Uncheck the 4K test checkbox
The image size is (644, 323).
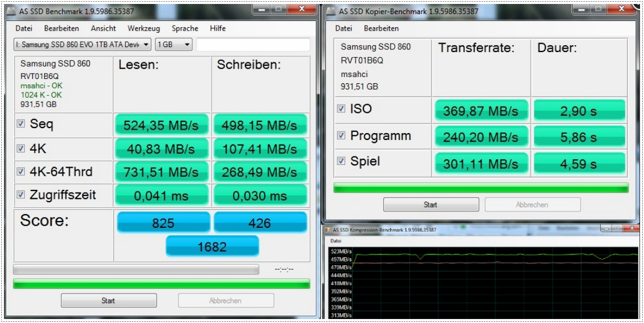(20, 148)
